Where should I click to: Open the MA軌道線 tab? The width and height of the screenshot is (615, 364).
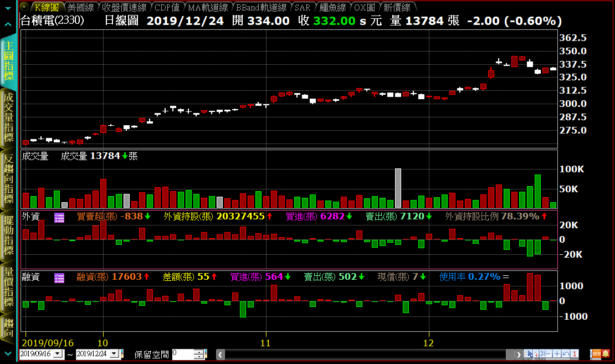click(208, 7)
